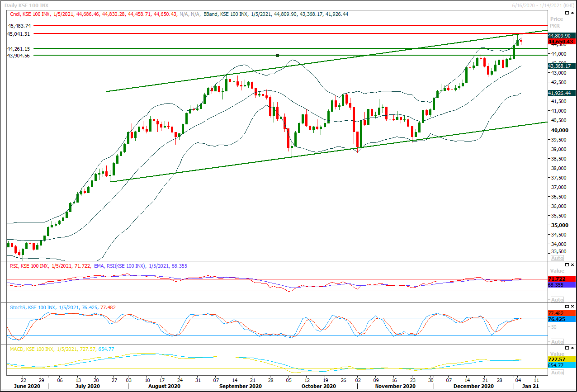Click Auto scale button in RSI pane
The width and height of the screenshot is (577, 392).
click(557, 300)
